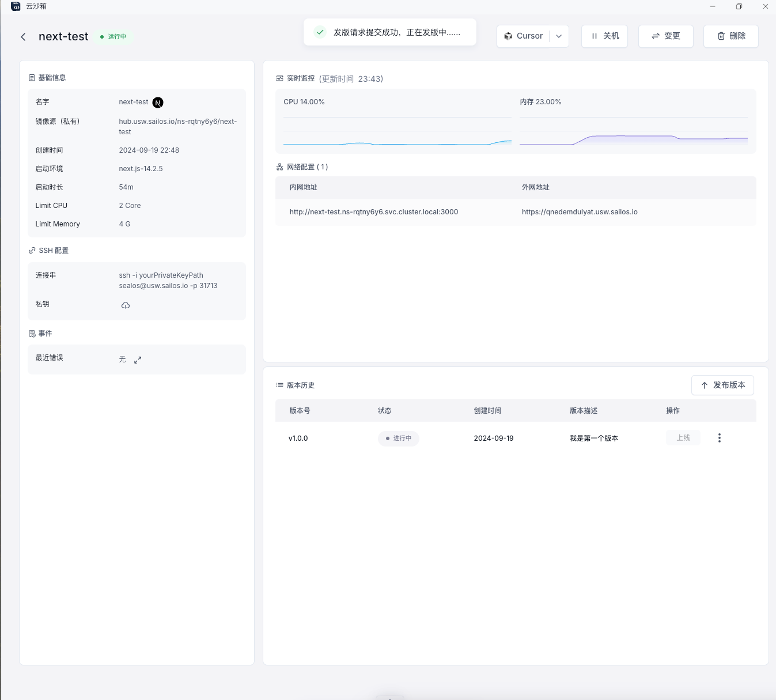
Task: Click the 版本号 column header
Action: click(300, 411)
